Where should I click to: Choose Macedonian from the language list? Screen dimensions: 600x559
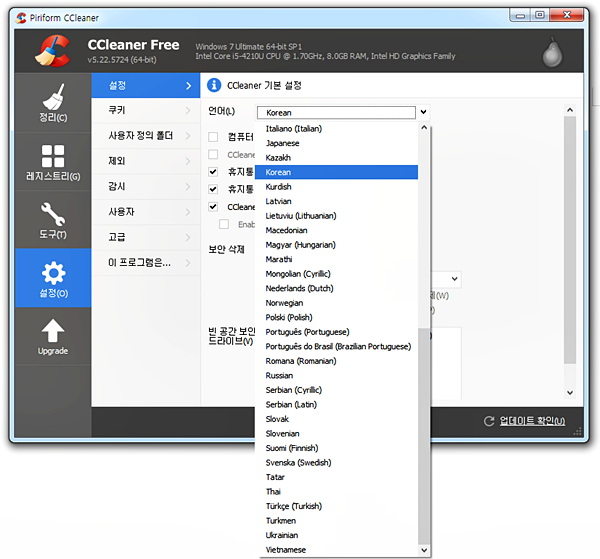pos(336,230)
